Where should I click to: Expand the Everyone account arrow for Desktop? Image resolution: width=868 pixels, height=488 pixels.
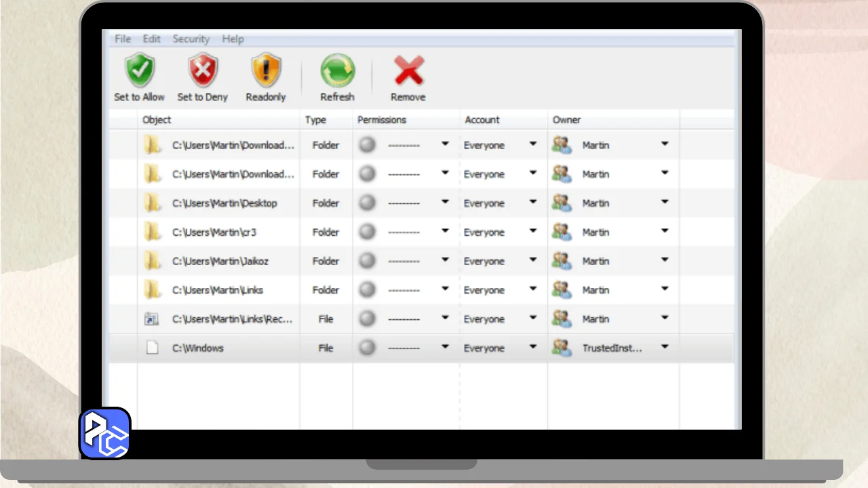click(533, 202)
